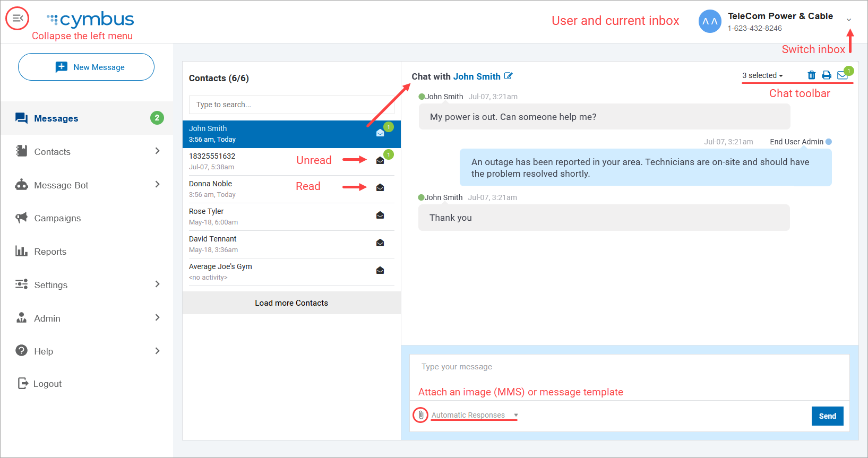Click the Settings sliders icon
This screenshot has width=868, height=458.
tap(21, 284)
